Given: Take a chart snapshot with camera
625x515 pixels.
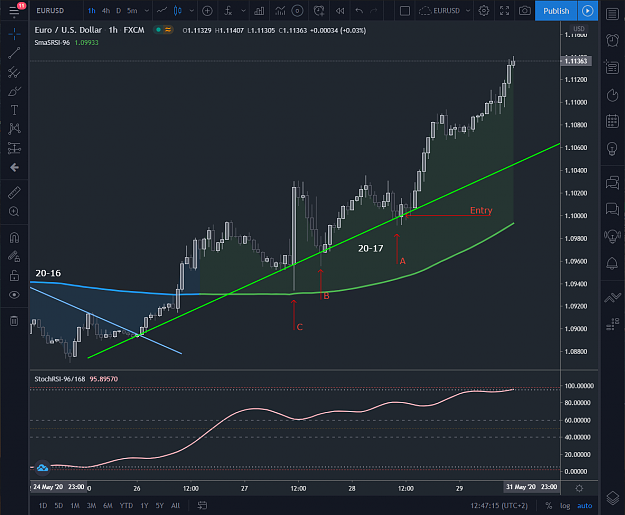Looking at the screenshot, I should pyautogui.click(x=525, y=11).
